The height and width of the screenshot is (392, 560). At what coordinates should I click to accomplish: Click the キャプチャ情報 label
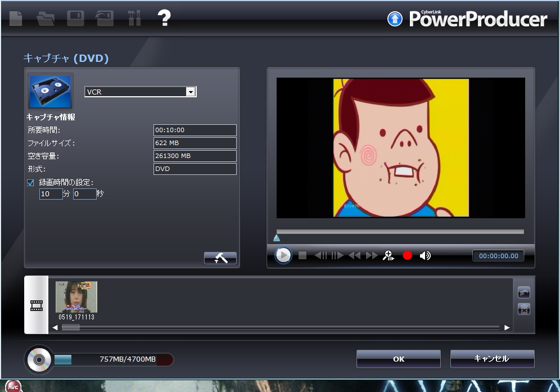(51, 117)
